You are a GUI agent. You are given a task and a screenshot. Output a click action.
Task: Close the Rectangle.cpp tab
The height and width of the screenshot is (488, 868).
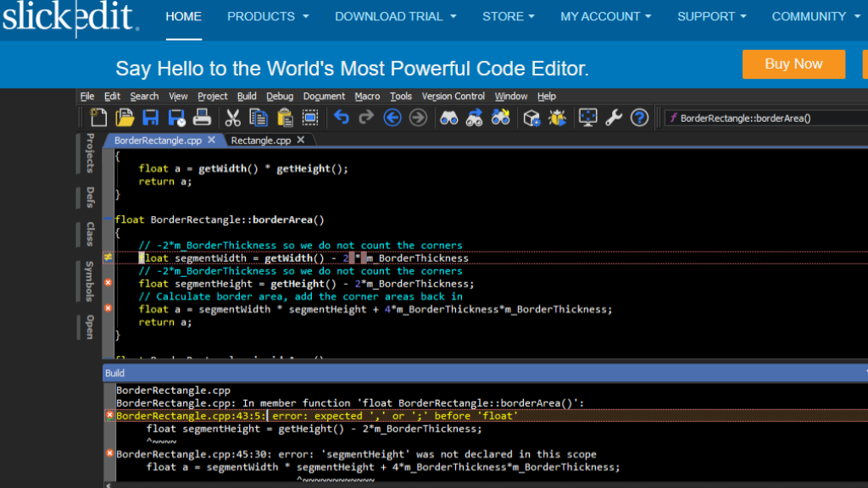[x=301, y=140]
